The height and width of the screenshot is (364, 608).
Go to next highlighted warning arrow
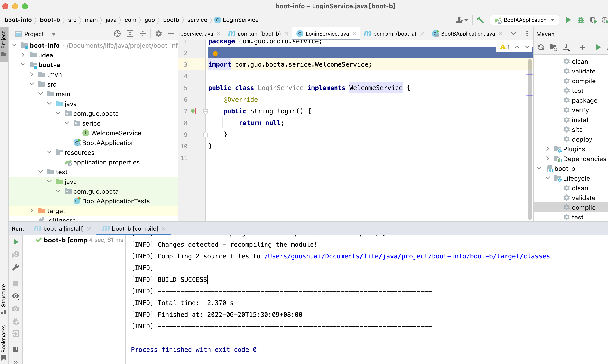click(527, 47)
